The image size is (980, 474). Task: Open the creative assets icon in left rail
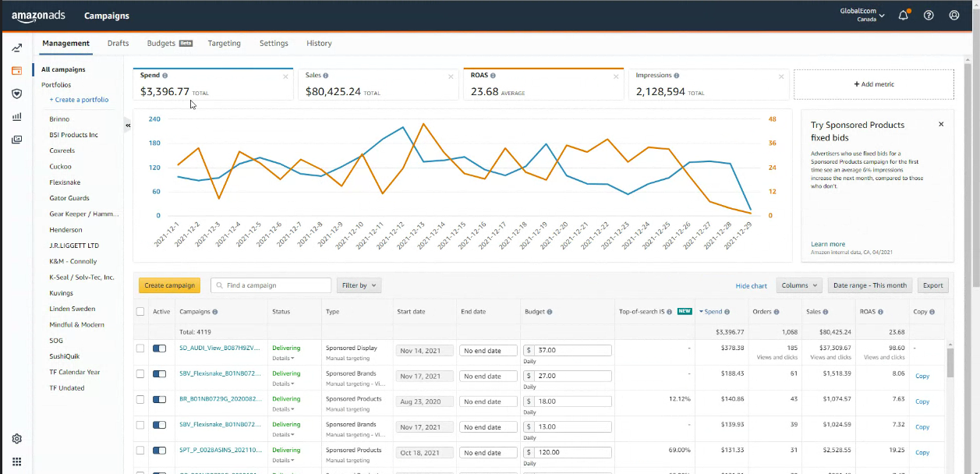[x=16, y=140]
